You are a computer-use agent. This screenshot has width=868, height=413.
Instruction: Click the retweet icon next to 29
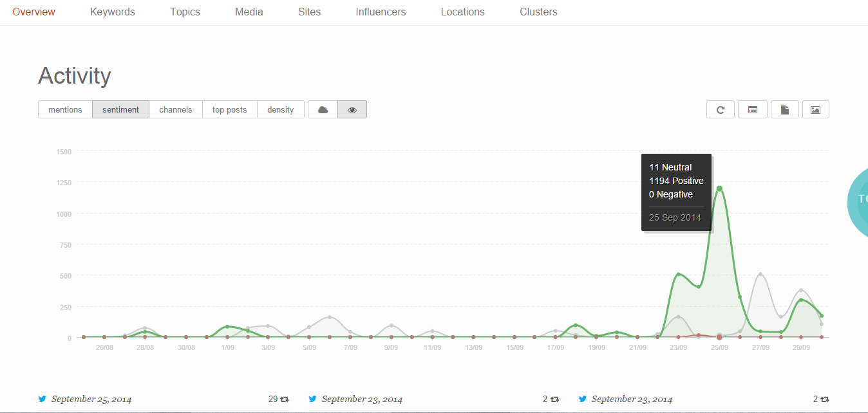coord(285,399)
